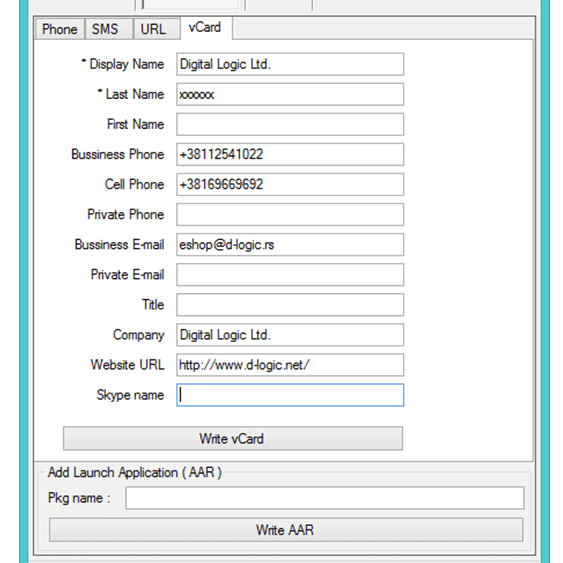Focus the Company field
This screenshot has height=563, width=563.
click(290, 335)
